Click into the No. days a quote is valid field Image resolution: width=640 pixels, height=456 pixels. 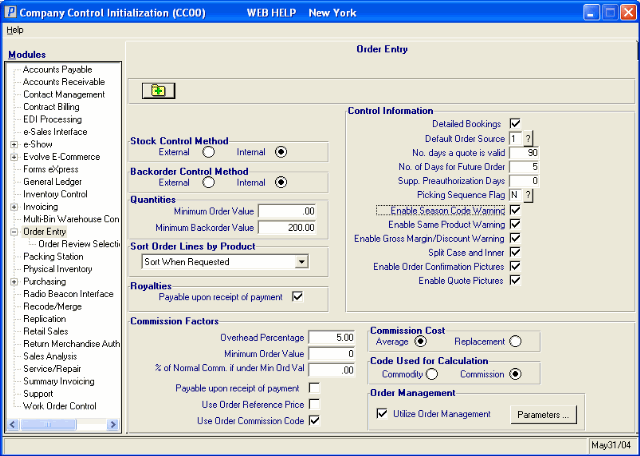click(x=524, y=153)
